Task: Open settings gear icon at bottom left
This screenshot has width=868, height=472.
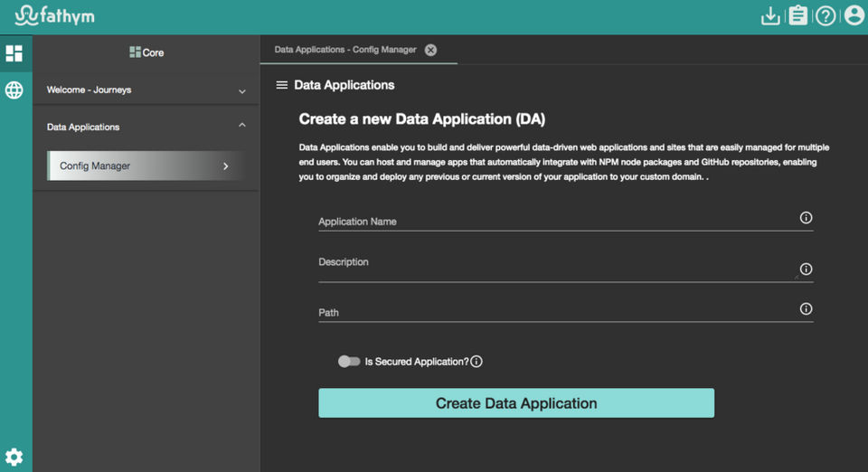Action: (x=14, y=457)
